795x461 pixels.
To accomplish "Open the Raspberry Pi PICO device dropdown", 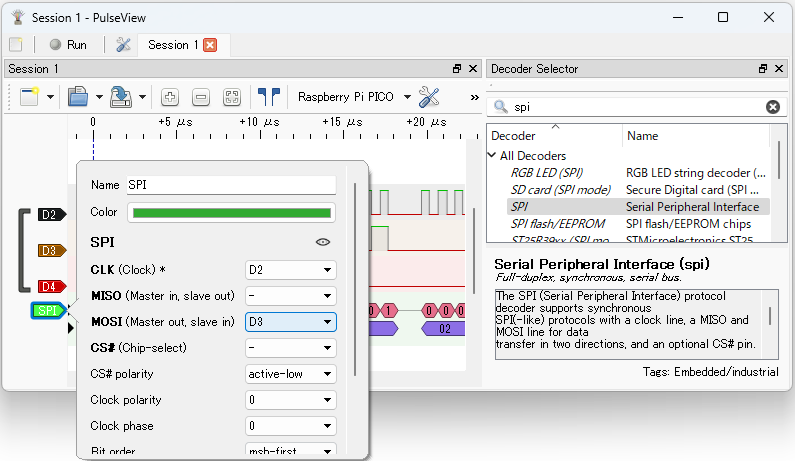I will (x=354, y=97).
